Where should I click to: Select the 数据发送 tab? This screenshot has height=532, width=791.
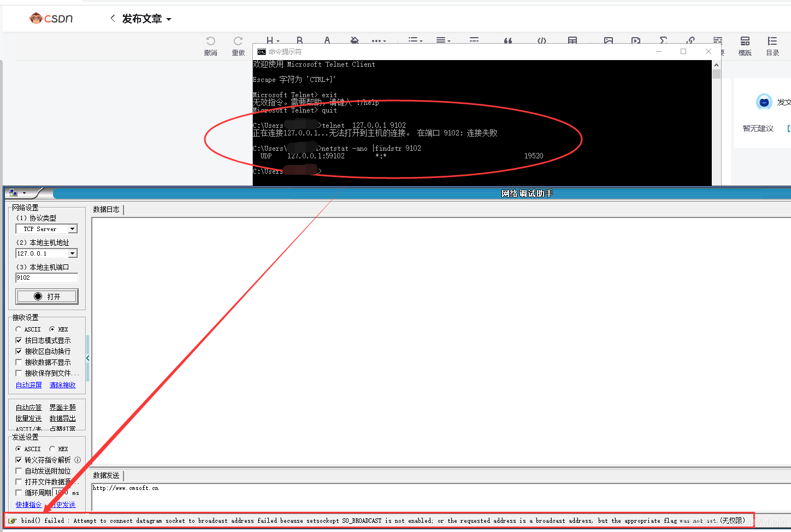[x=107, y=476]
